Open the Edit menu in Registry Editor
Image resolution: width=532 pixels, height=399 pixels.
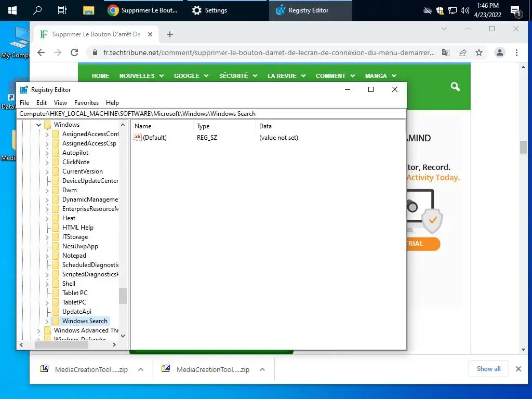click(42, 103)
